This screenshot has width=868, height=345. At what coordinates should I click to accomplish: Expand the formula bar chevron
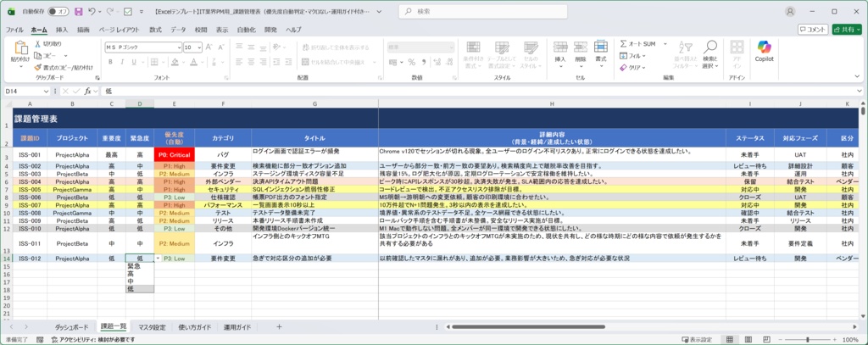[x=860, y=92]
